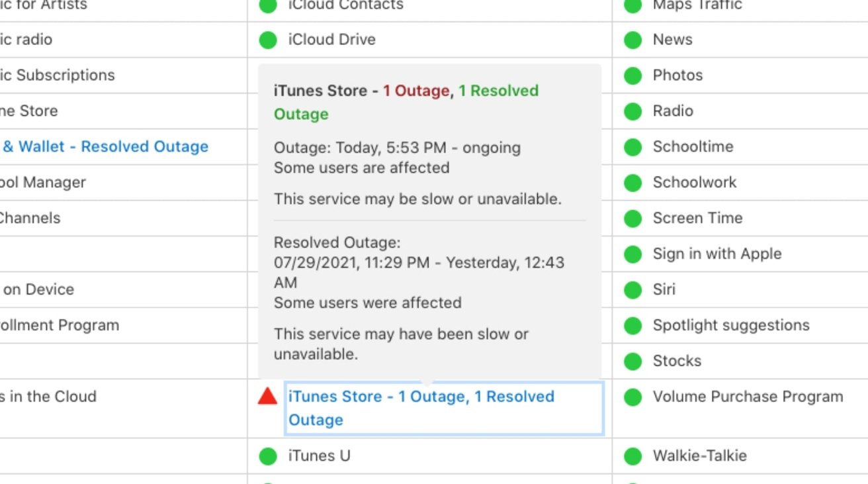This screenshot has height=484, width=868.
Task: Click the green dot beside Volume Purchase Program
Action: 633,397
